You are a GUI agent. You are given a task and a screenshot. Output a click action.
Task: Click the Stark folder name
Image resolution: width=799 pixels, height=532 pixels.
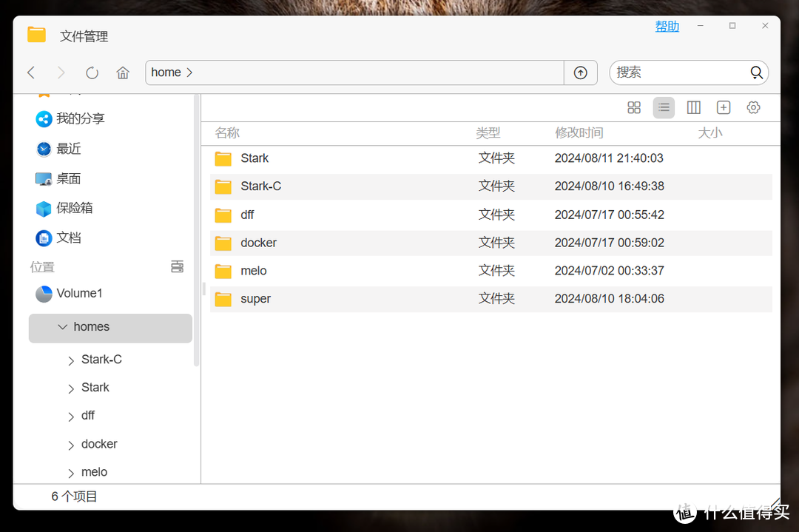pyautogui.click(x=254, y=158)
